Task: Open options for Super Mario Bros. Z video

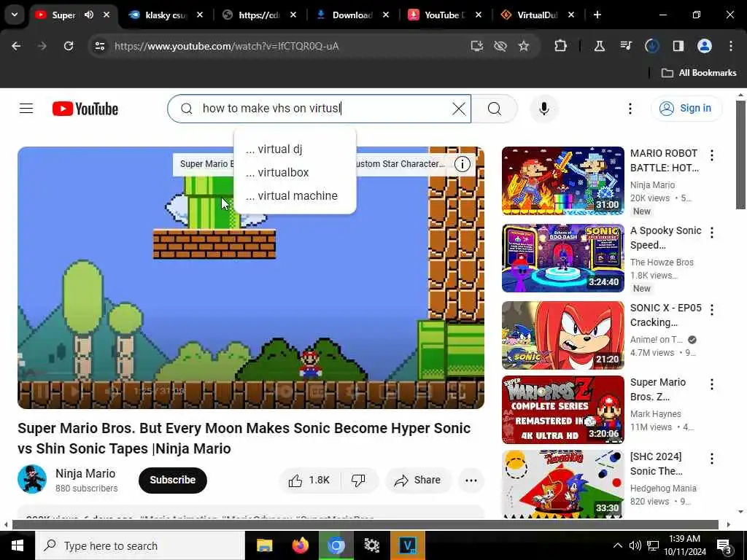Action: coord(712,384)
